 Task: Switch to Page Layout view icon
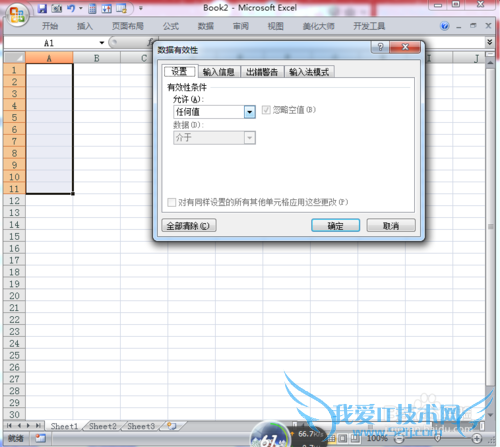pyautogui.click(x=343, y=438)
